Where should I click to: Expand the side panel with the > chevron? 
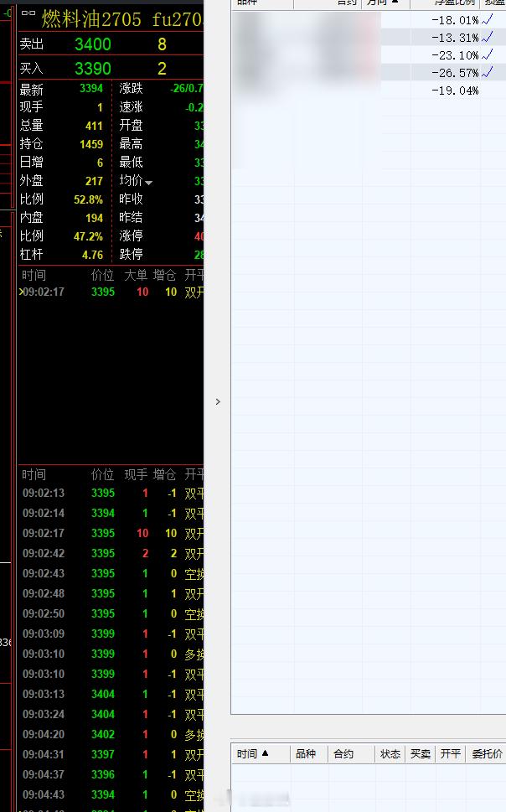coord(218,402)
